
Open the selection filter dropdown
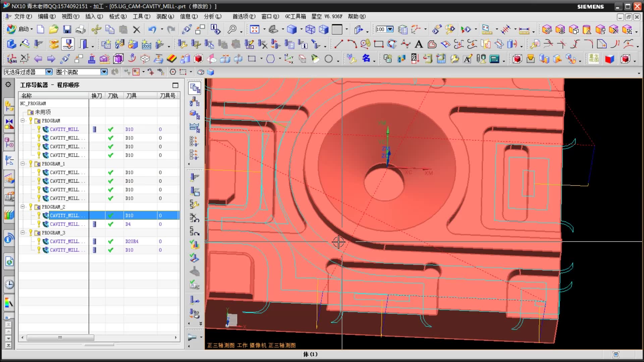[49, 72]
